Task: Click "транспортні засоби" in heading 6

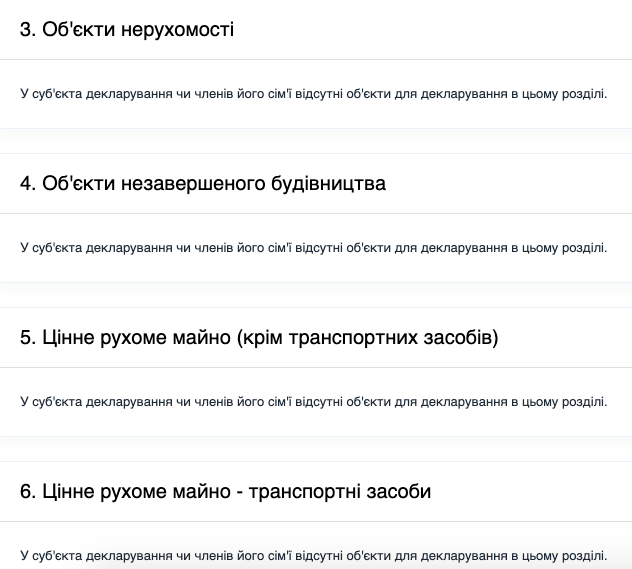Action: pos(339,491)
